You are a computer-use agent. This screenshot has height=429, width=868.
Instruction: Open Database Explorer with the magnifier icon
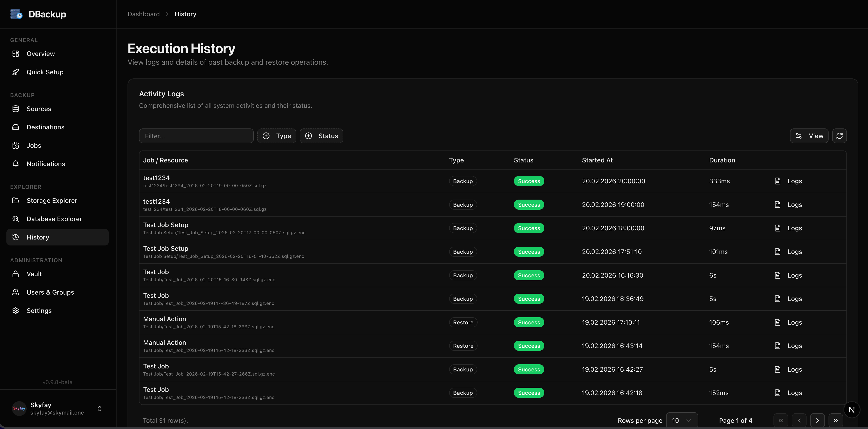pos(16,219)
